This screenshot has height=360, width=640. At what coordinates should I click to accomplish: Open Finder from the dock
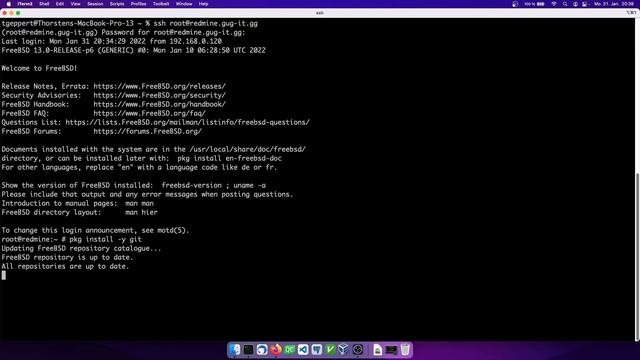(235, 350)
